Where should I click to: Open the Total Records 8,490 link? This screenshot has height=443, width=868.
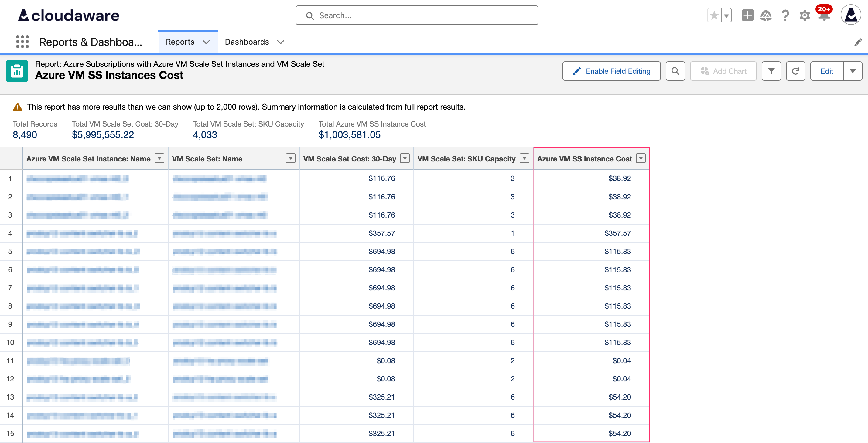pos(25,134)
